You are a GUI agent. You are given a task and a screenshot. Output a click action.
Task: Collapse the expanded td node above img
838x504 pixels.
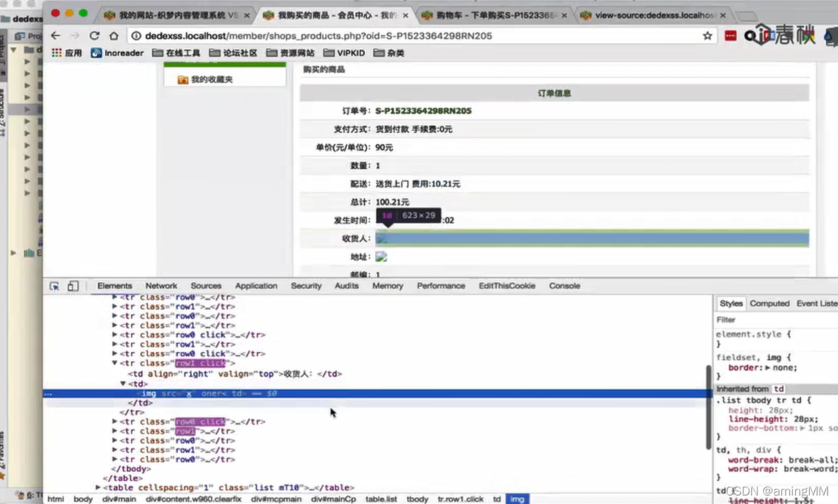pyautogui.click(x=123, y=384)
